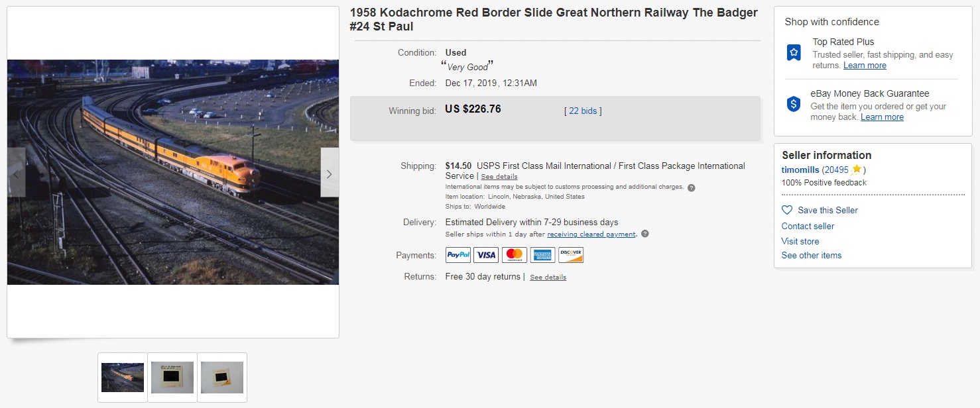Select the first train photo thumbnail
Viewport: 980px width, 408px height.
tap(123, 378)
